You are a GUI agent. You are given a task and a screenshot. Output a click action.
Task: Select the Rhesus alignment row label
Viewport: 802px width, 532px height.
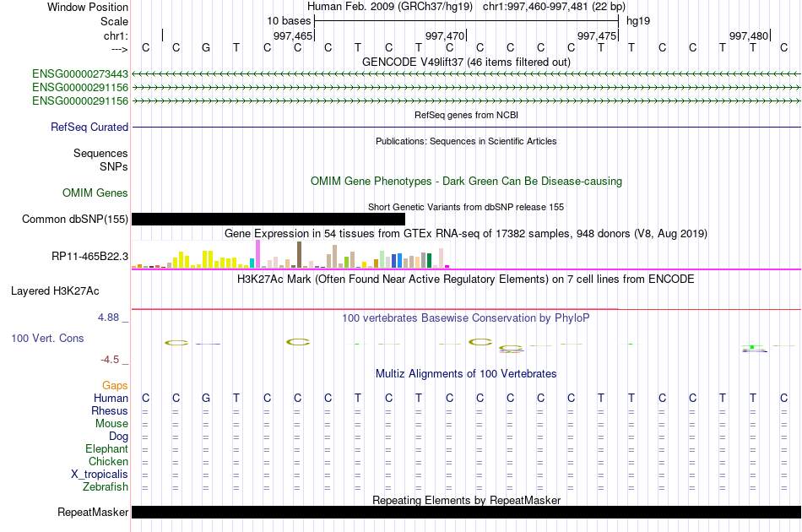pos(110,410)
